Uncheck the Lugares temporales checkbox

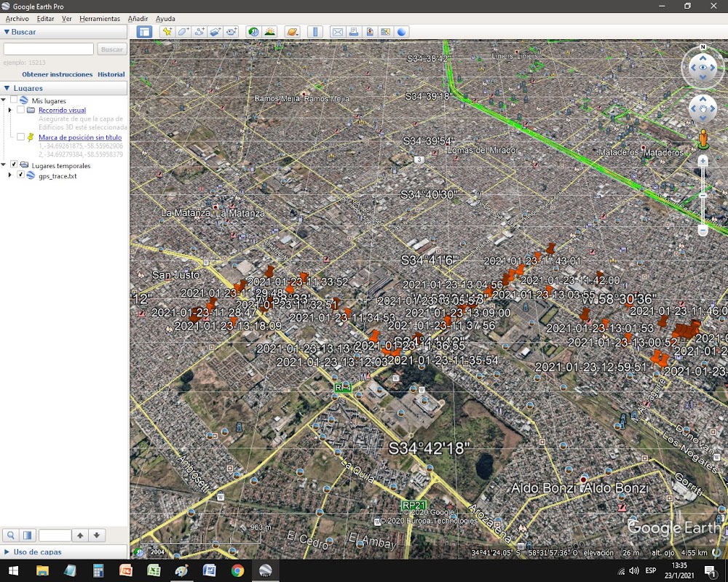coord(14,164)
